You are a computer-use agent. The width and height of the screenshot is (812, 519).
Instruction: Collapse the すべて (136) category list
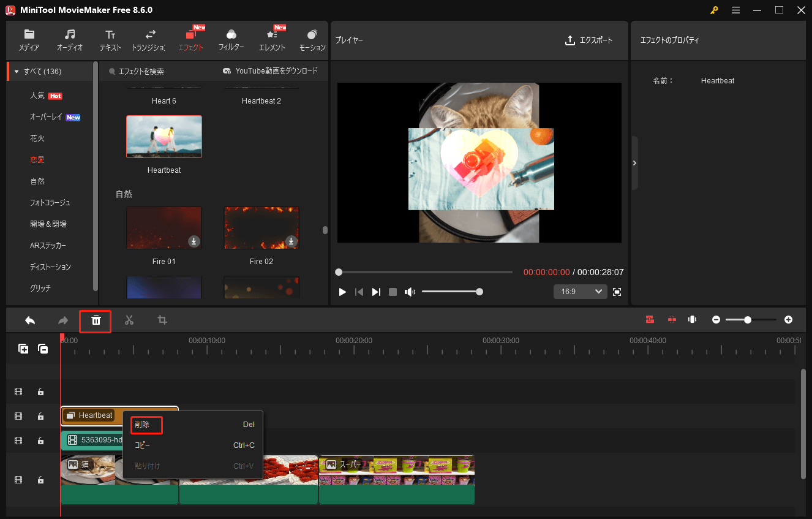click(16, 70)
